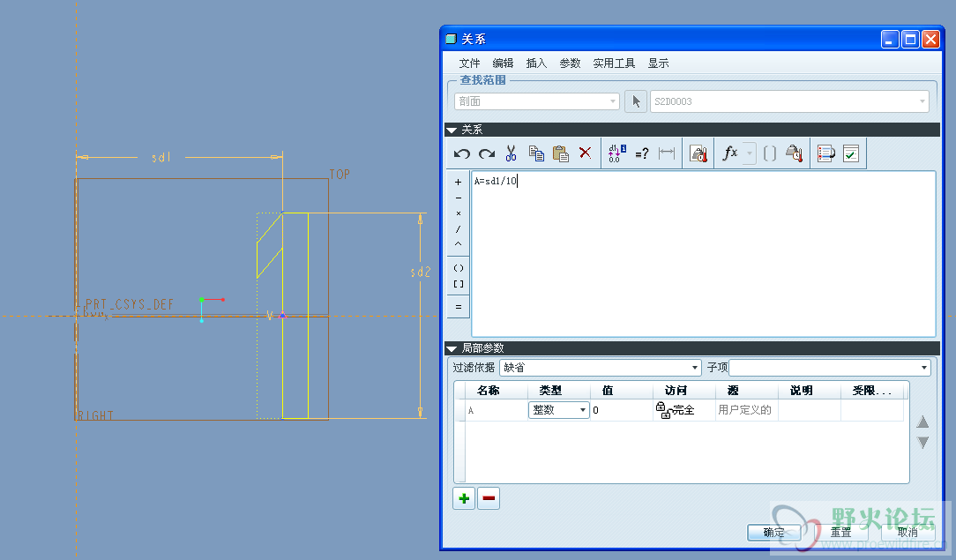Insert round parentheses from side palette
The height and width of the screenshot is (560, 956).
click(459, 268)
